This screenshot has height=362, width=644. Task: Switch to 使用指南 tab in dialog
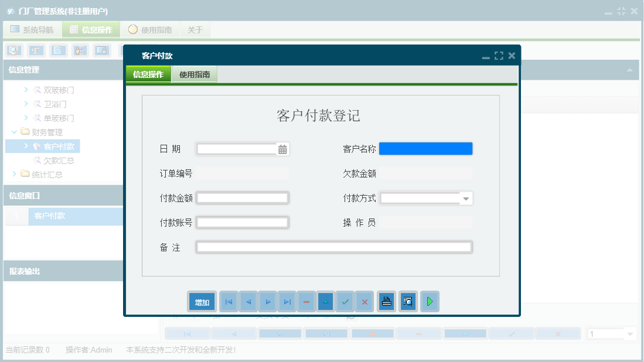(x=195, y=74)
